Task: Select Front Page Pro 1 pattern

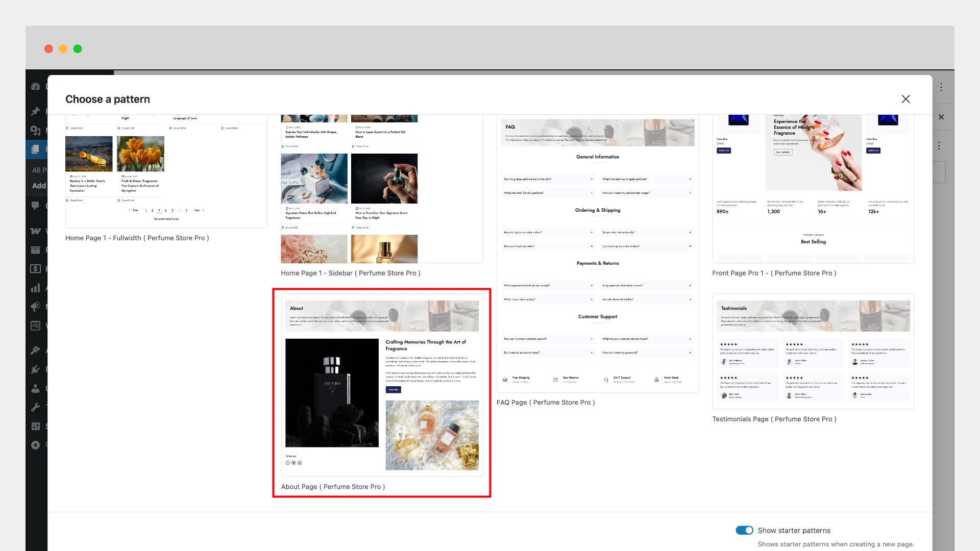Action: (x=813, y=189)
